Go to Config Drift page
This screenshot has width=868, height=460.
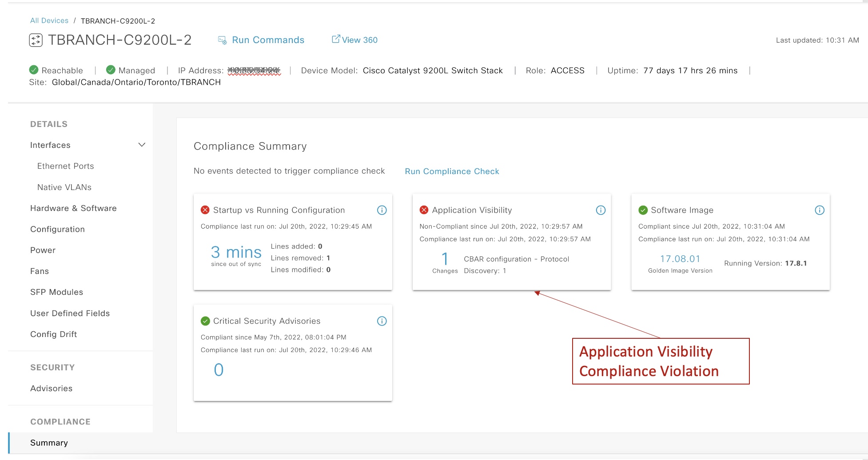point(53,334)
